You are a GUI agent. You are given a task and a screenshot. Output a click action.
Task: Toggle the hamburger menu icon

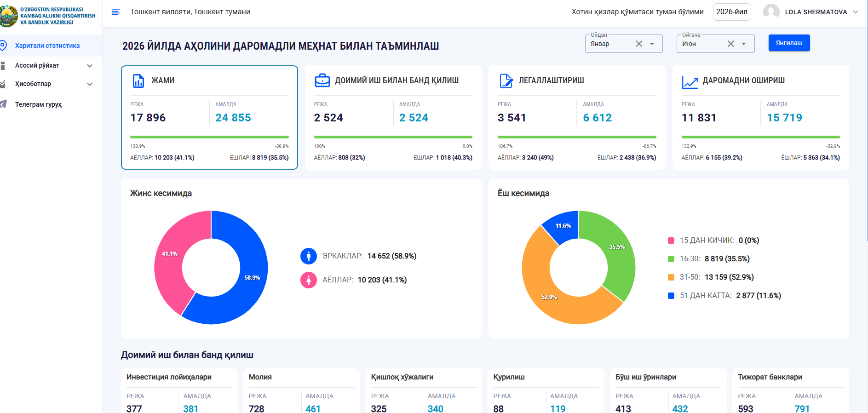pyautogui.click(x=115, y=12)
